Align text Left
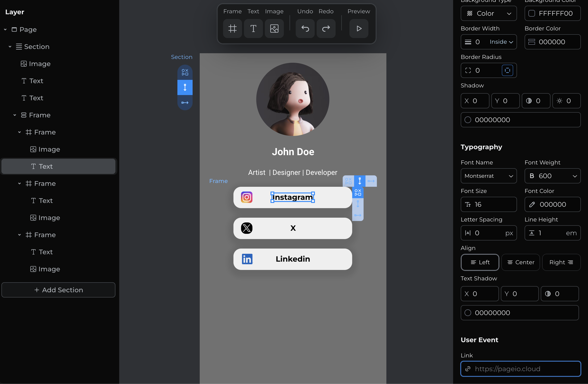This screenshot has width=588, height=384. (480, 262)
